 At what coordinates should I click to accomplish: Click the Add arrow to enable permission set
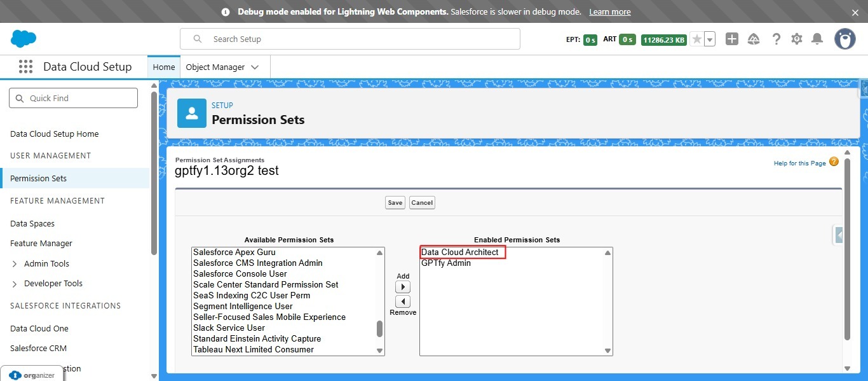click(402, 286)
